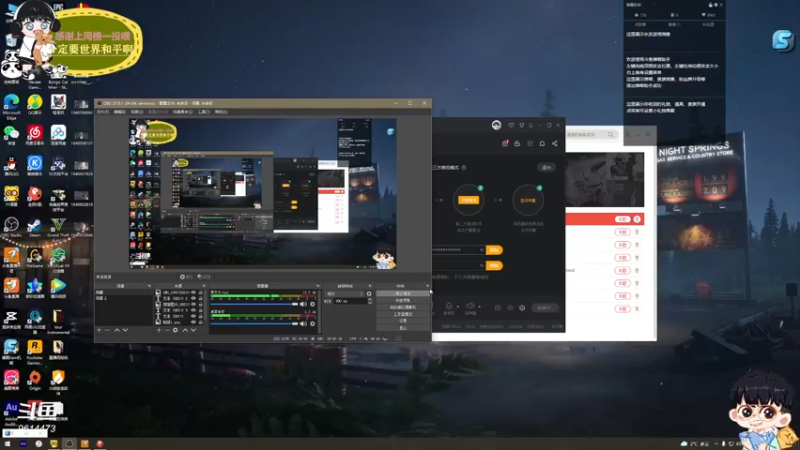Lock the 文本 (GDI+) 2 source
The width and height of the screenshot is (800, 450).
click(201, 298)
